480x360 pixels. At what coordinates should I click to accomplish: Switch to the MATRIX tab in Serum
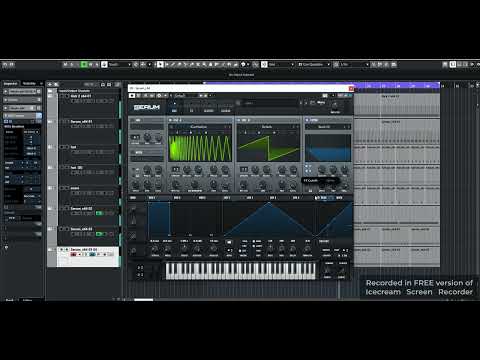point(208,111)
